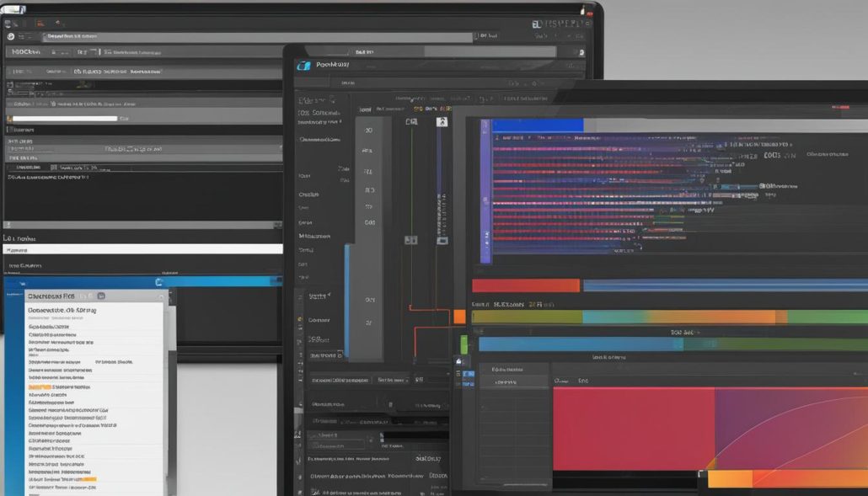
Task: Click the yellow-orange segment at the bottom of the curve editor
Action: click(x=730, y=479)
